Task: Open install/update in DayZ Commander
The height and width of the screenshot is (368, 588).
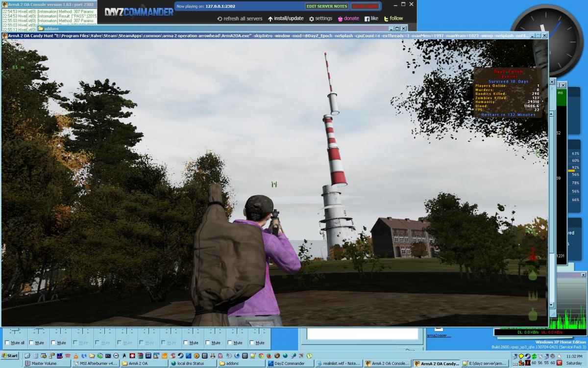Action: [285, 19]
